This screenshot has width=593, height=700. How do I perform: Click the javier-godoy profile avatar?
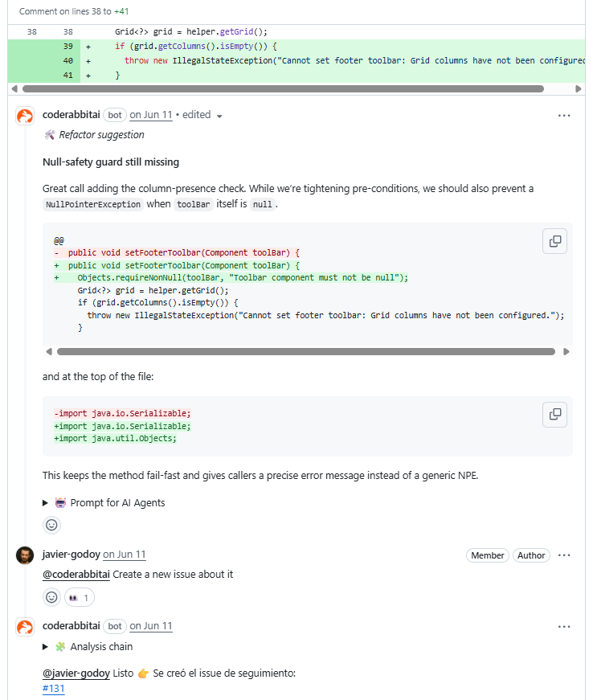coord(25,555)
